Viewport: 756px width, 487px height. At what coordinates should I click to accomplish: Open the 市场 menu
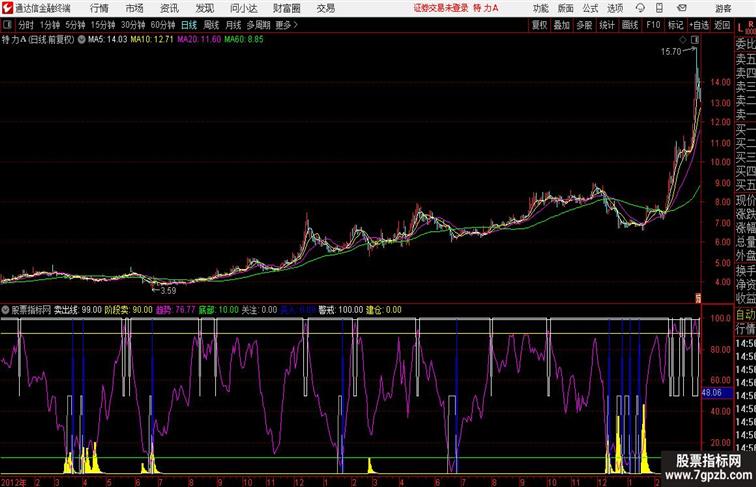[x=134, y=8]
